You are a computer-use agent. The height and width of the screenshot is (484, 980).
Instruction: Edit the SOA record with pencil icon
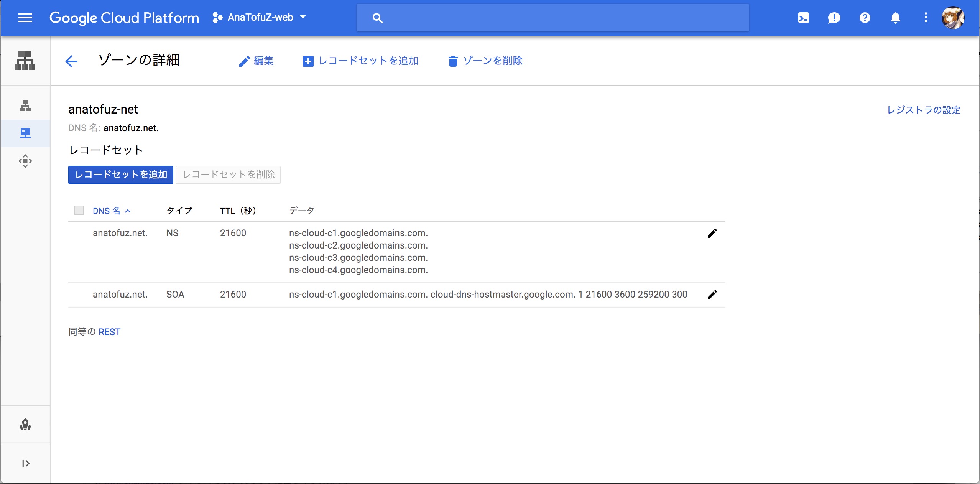[x=712, y=295]
